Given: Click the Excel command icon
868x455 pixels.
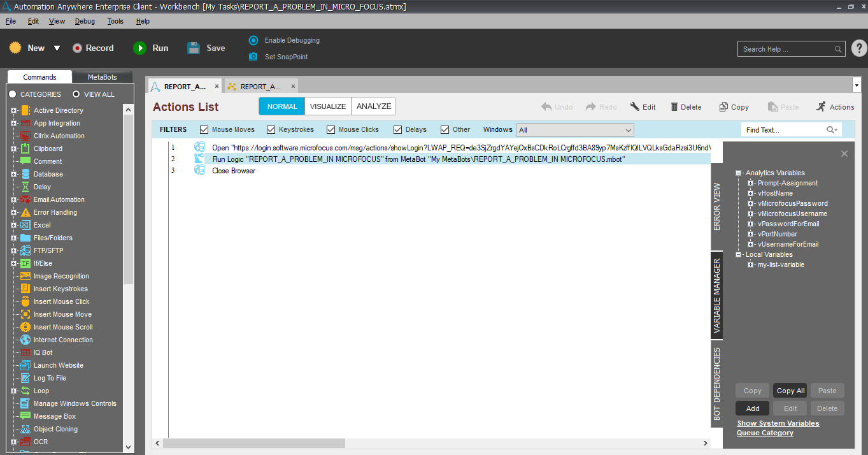Looking at the screenshot, I should click(25, 225).
